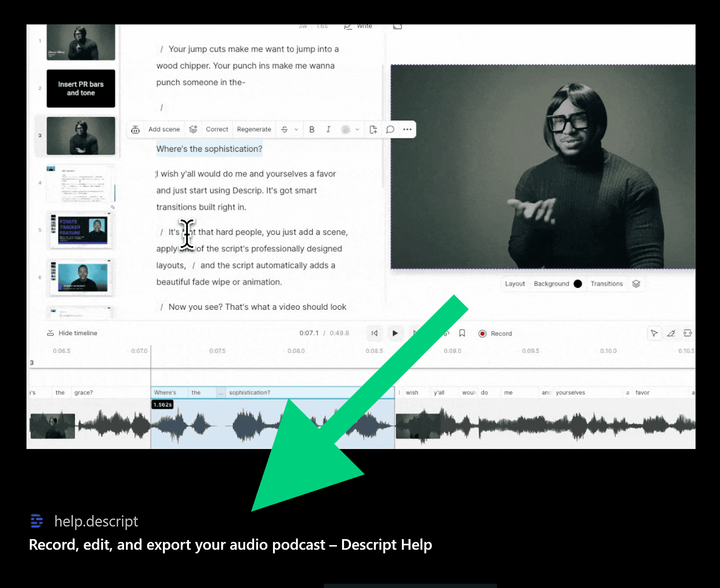Open the AI assistant robot icon in the toolbar
Screen dimensions: 720x588
136,130
